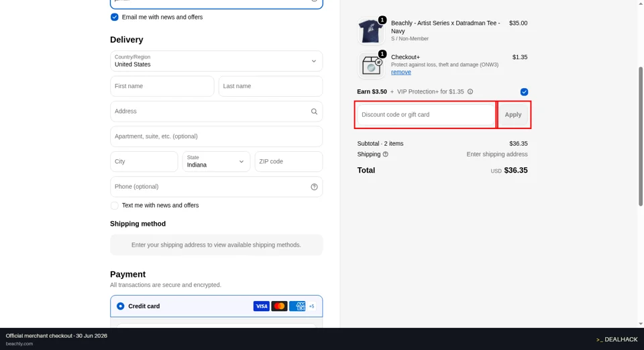
Task: Click the Shipping method heading
Action: (x=138, y=224)
